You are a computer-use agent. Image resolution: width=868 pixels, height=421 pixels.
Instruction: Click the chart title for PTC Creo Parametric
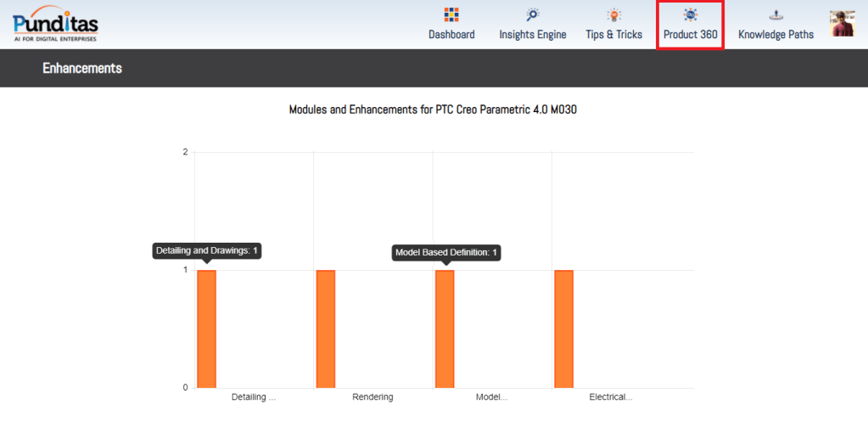click(434, 109)
